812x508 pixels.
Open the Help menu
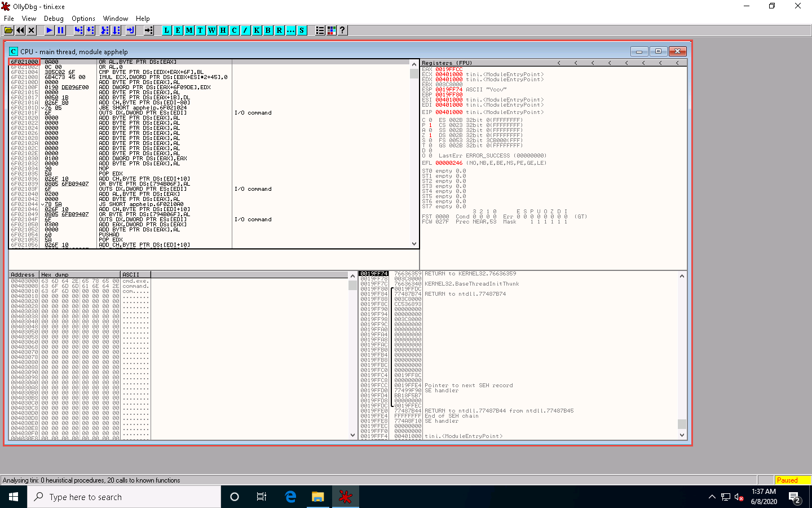click(x=143, y=19)
